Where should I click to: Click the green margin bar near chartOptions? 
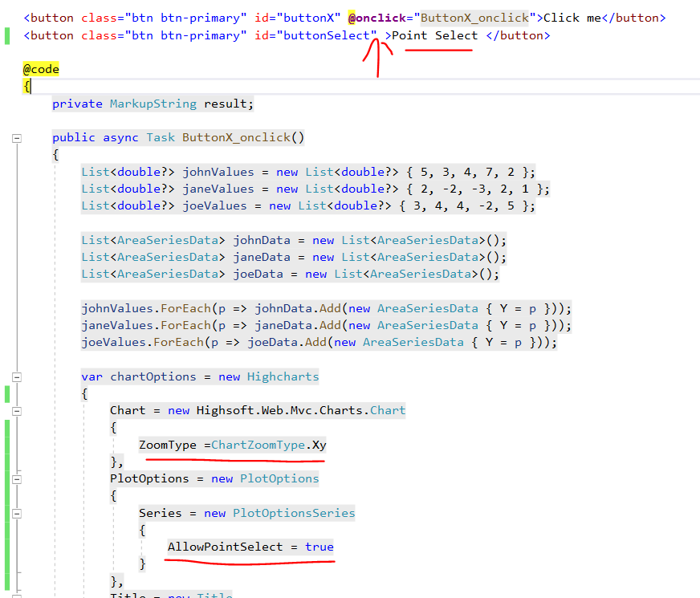coord(6,393)
